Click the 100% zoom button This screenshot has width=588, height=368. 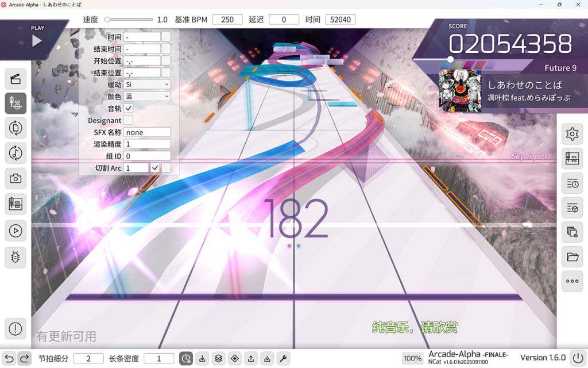click(x=412, y=358)
